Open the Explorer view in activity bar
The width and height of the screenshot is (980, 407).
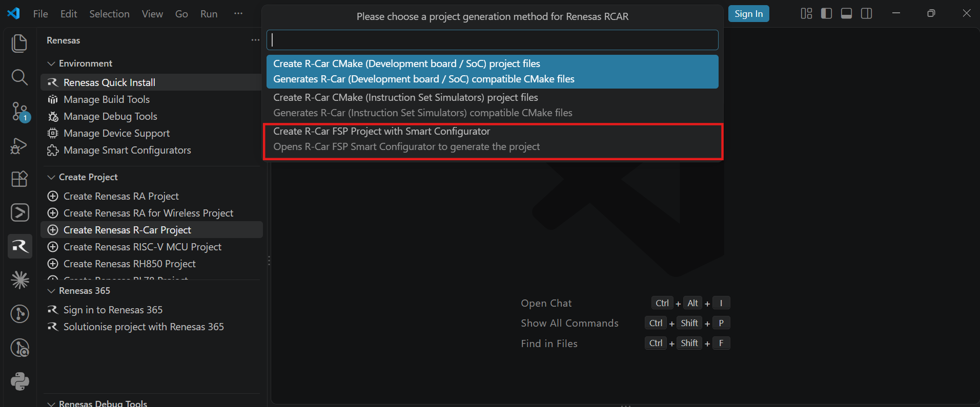coord(19,44)
